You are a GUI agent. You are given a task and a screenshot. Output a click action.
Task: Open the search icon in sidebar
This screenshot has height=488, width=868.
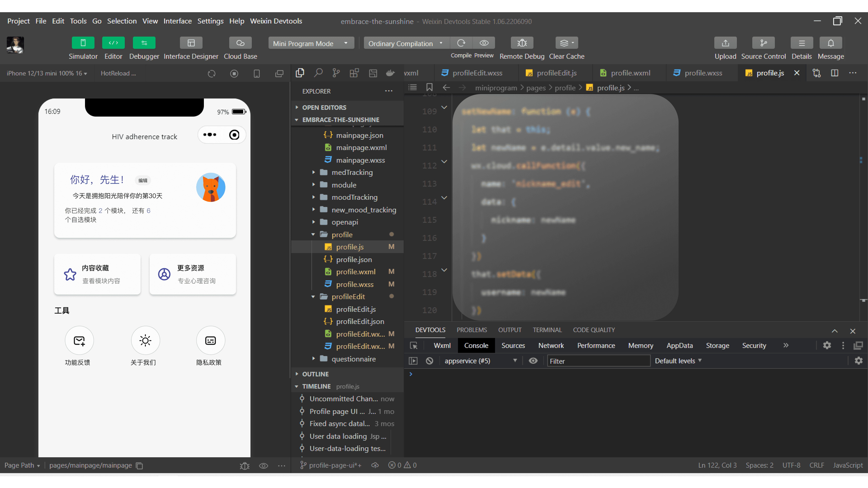(x=318, y=73)
